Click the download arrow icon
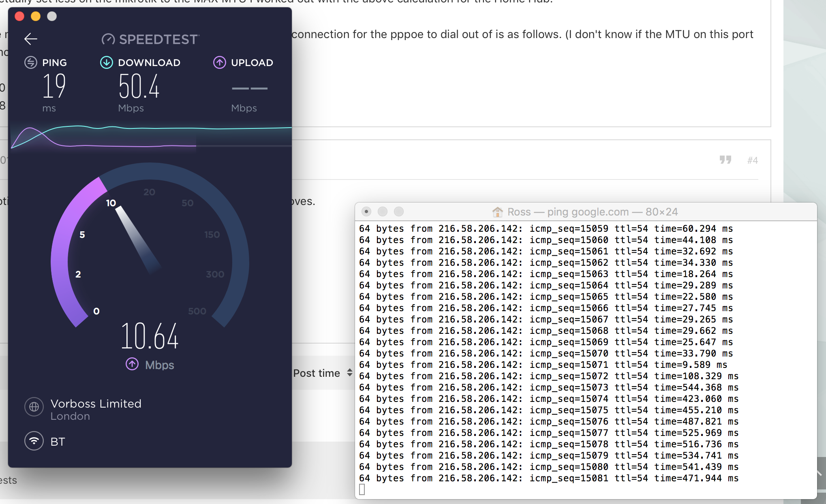826x504 pixels. pyautogui.click(x=106, y=62)
